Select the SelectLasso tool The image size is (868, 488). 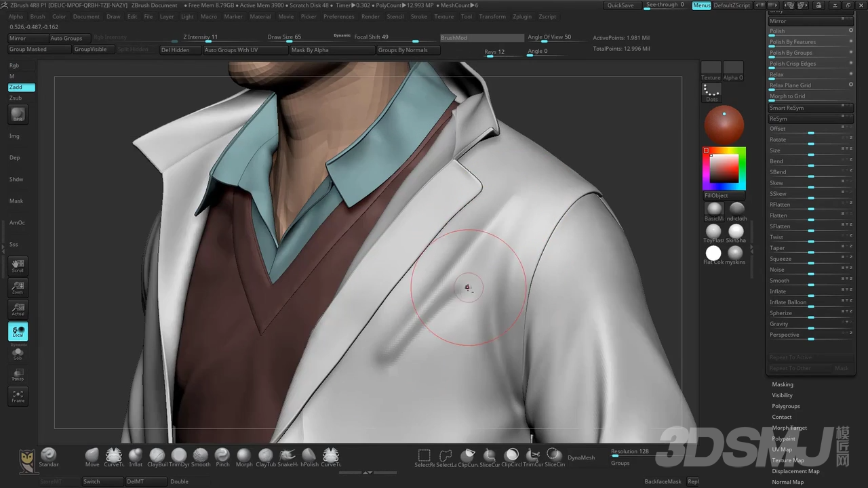pos(446,457)
